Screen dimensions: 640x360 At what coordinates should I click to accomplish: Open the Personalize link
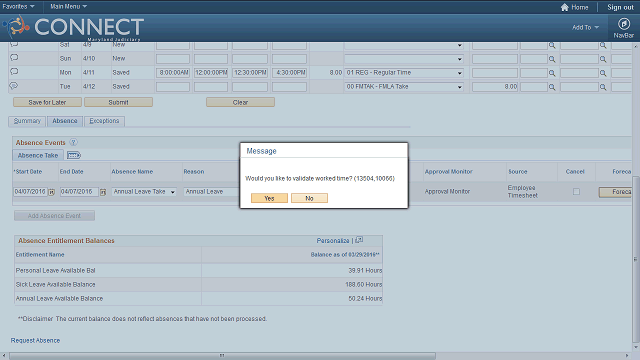333,240
